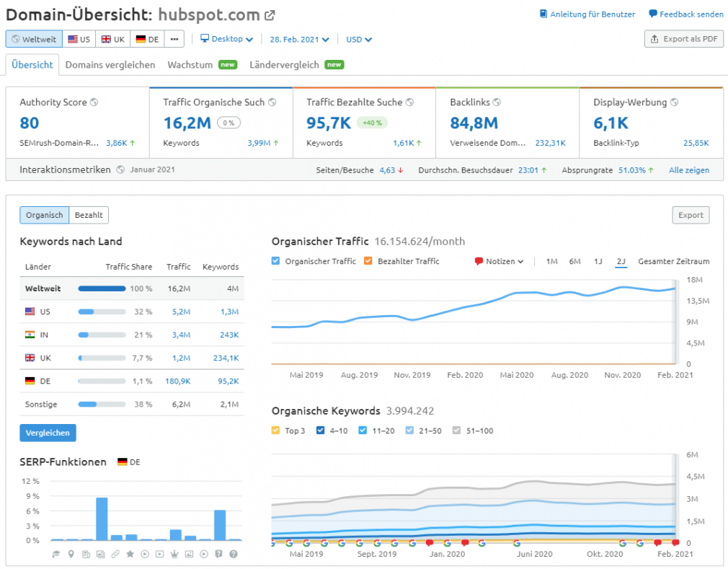Viewport: 728px width, 569px height.
Task: Expand Notizen dropdown
Action: tap(499, 261)
